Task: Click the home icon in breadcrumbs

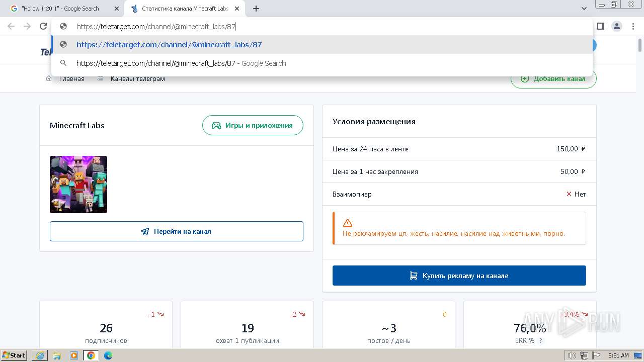Action: pos(49,78)
